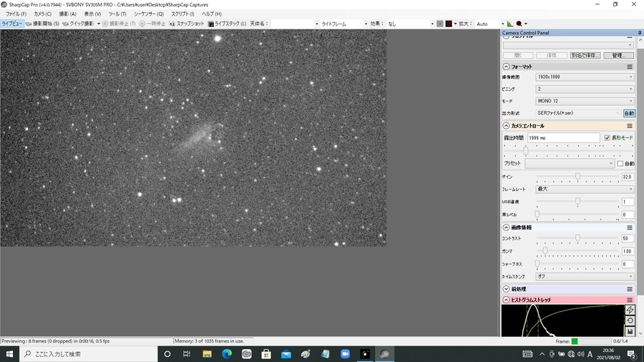The height and width of the screenshot is (362, 644).
Task: Collapse the フォーマット section
Action: coord(506,67)
